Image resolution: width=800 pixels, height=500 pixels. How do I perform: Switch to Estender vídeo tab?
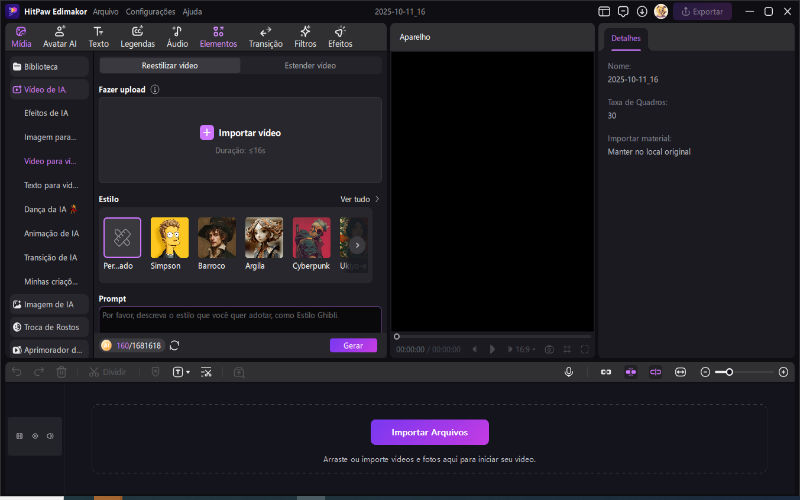pos(310,65)
